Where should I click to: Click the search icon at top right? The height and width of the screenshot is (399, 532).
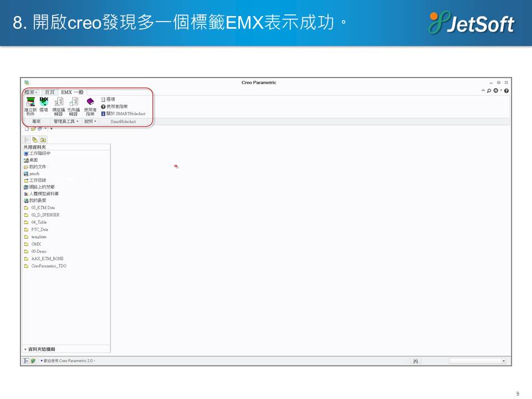(489, 91)
